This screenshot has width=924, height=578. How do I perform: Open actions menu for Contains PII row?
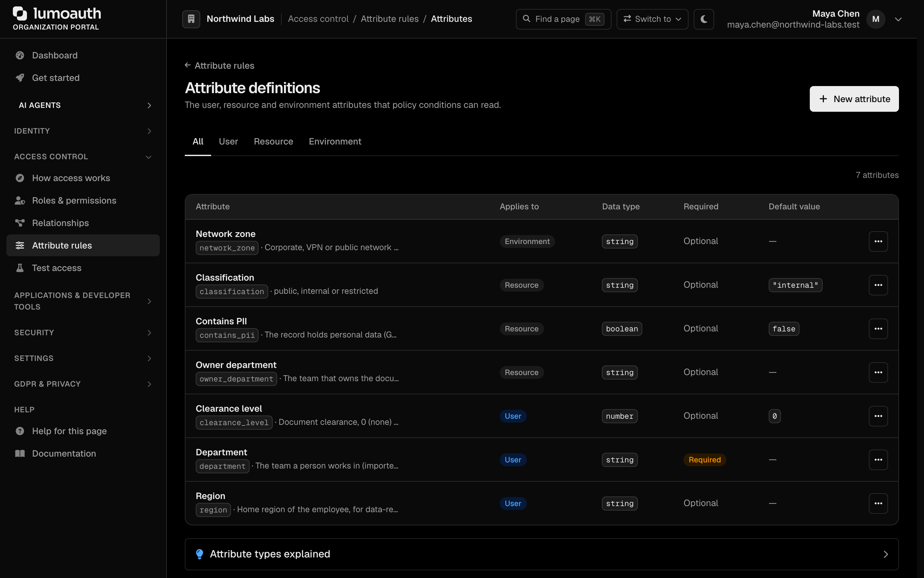(x=878, y=329)
